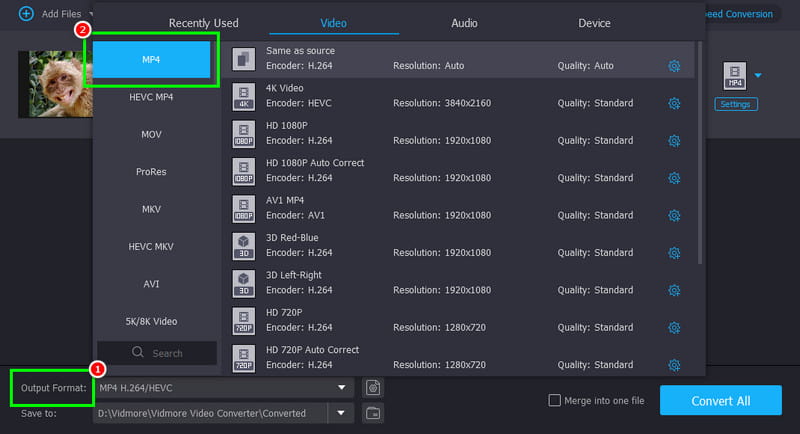Select HEVC MKV format in the sidebar
The height and width of the screenshot is (434, 800).
tap(152, 247)
